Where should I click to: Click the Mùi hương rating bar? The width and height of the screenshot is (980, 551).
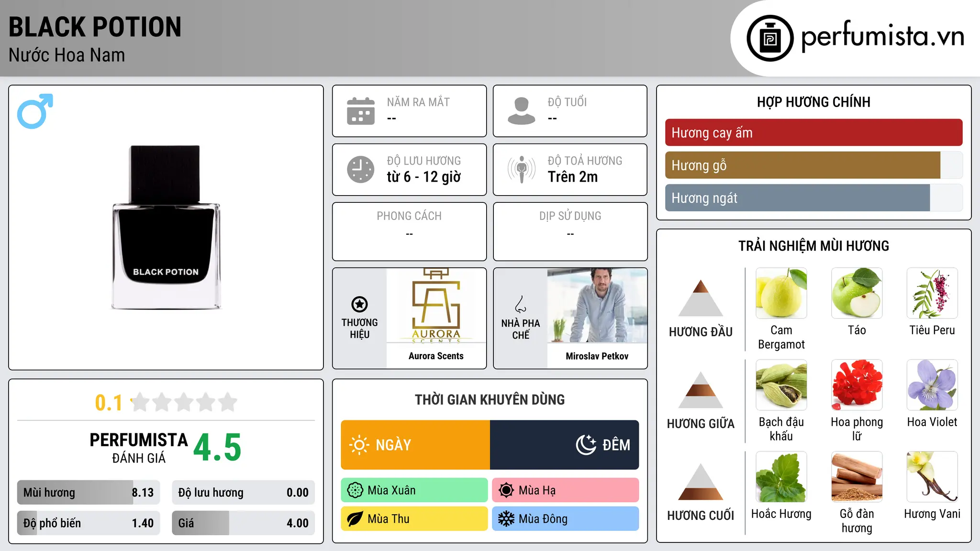click(x=89, y=492)
